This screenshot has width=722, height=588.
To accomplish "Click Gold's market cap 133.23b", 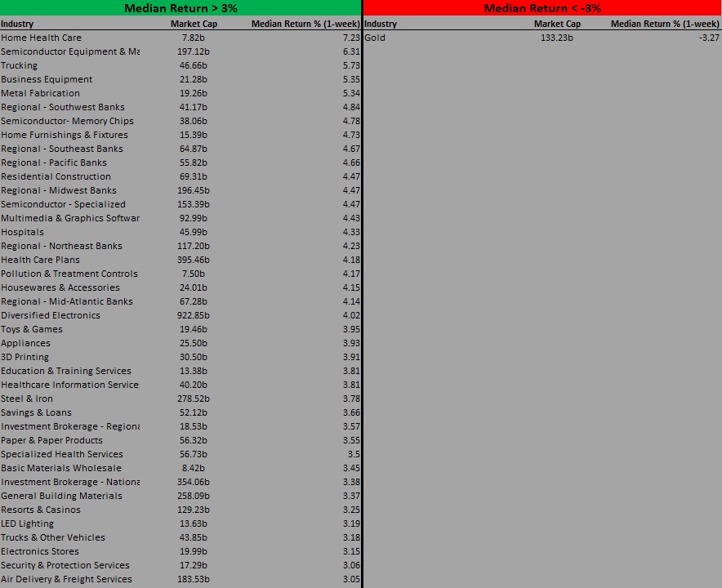I will 557,38.
